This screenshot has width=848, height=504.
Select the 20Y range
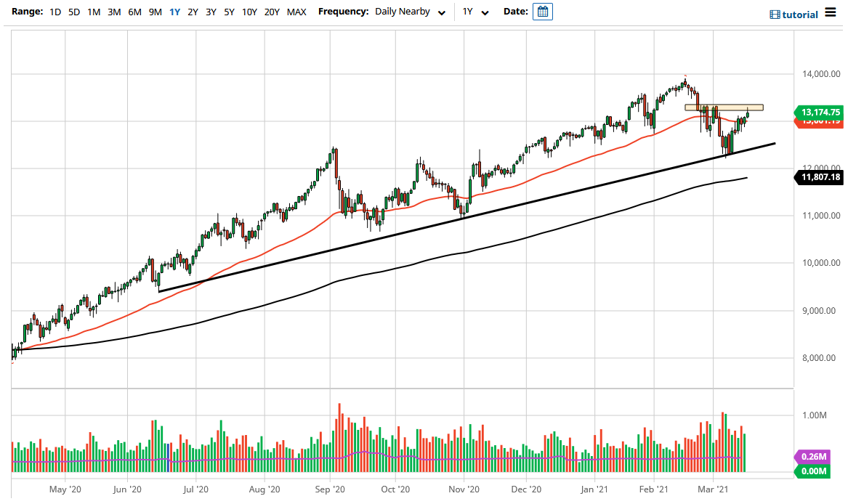[272, 12]
